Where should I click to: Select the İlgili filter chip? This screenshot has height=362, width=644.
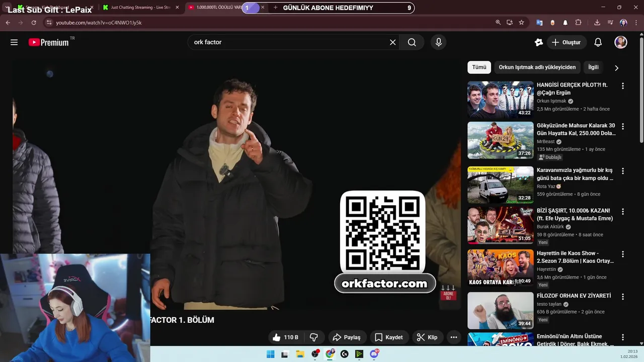pyautogui.click(x=593, y=67)
